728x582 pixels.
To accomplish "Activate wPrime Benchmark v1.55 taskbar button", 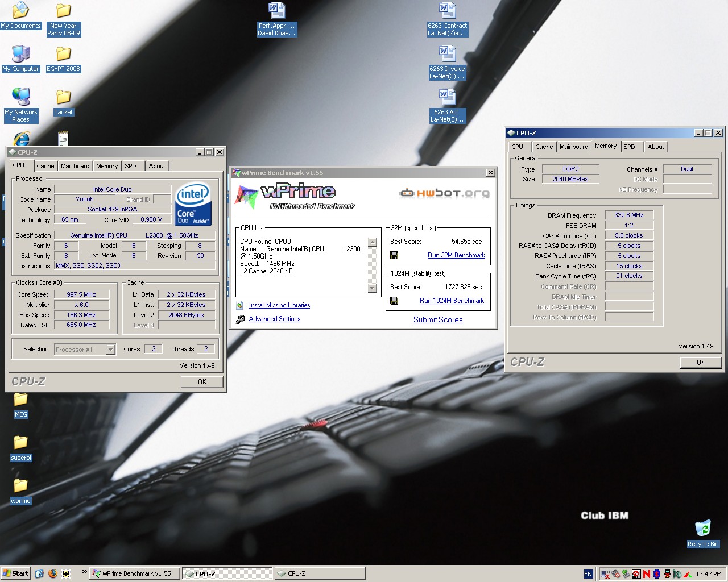I will coord(135,574).
